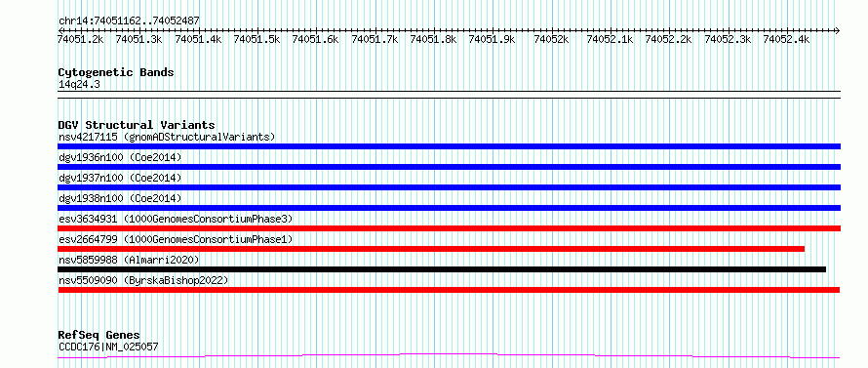Click the 74052.1k ruler tick label
868x368 pixels.
click(610, 39)
